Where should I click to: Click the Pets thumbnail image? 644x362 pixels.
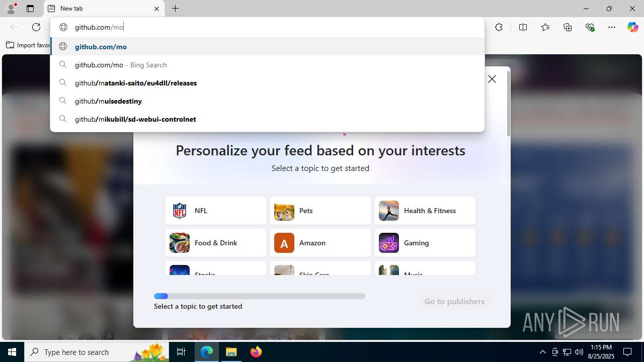click(x=284, y=211)
